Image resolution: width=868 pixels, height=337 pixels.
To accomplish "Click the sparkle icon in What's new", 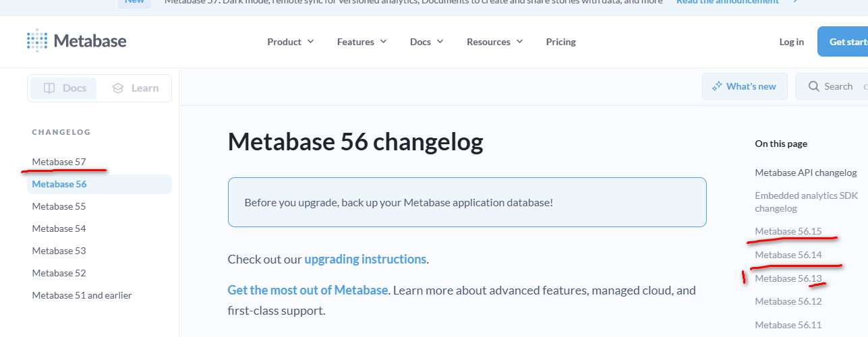I will pyautogui.click(x=717, y=86).
